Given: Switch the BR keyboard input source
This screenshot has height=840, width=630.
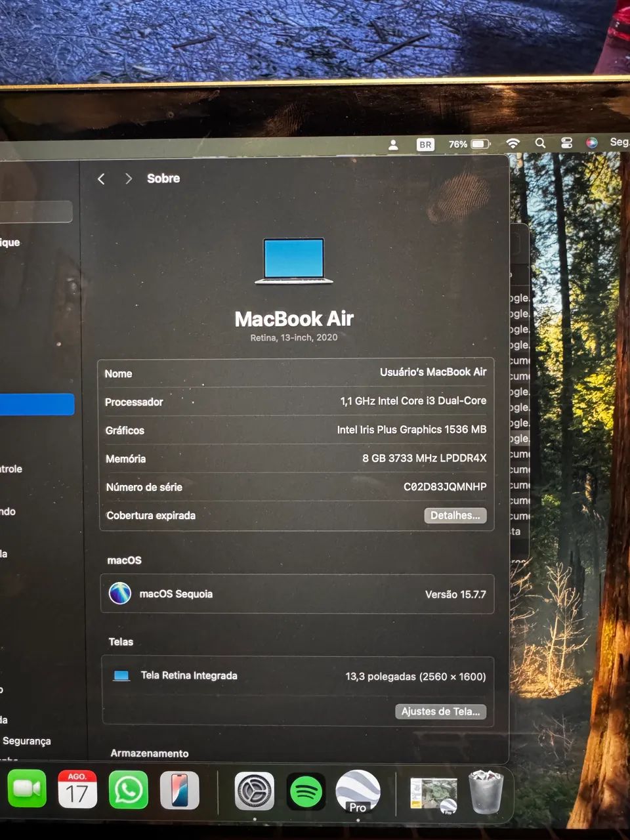Looking at the screenshot, I should 425,144.
